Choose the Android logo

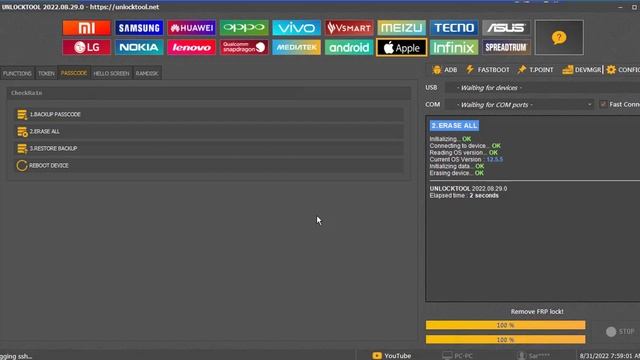pyautogui.click(x=349, y=47)
